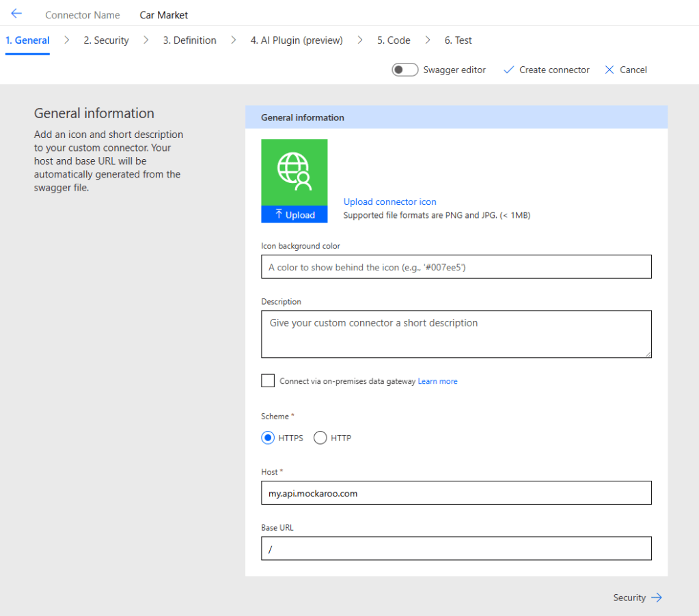Image resolution: width=699 pixels, height=616 pixels.
Task: Click the checkmark icon beside Create connector
Action: pos(508,70)
